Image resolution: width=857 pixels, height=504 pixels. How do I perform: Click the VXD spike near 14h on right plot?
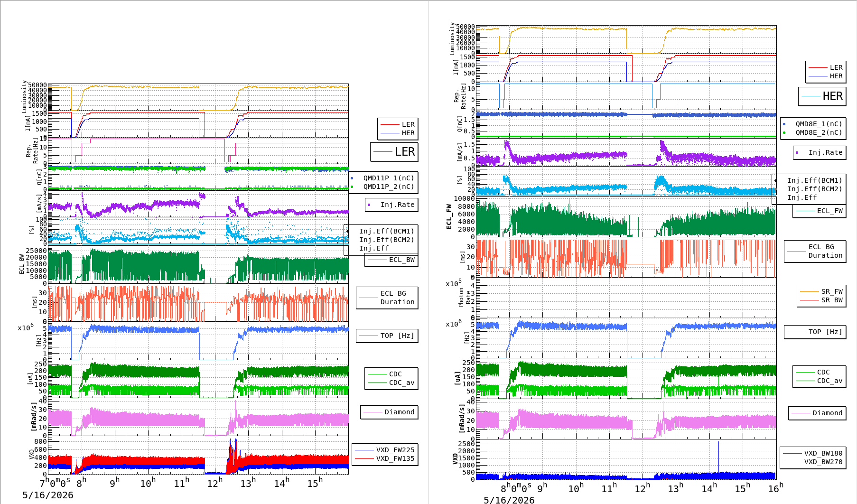coord(718,457)
